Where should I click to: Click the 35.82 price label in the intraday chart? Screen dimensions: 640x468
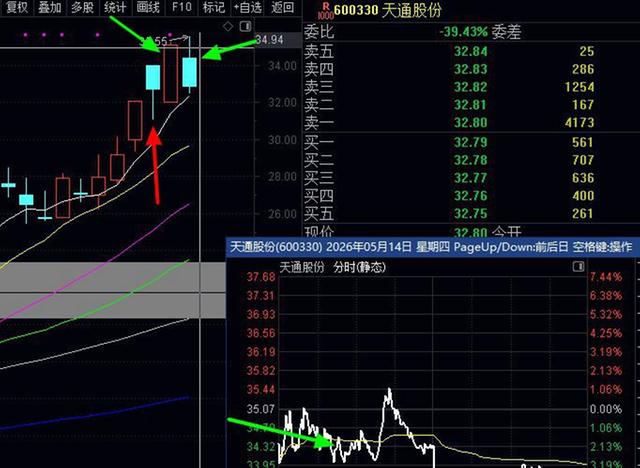(261, 370)
